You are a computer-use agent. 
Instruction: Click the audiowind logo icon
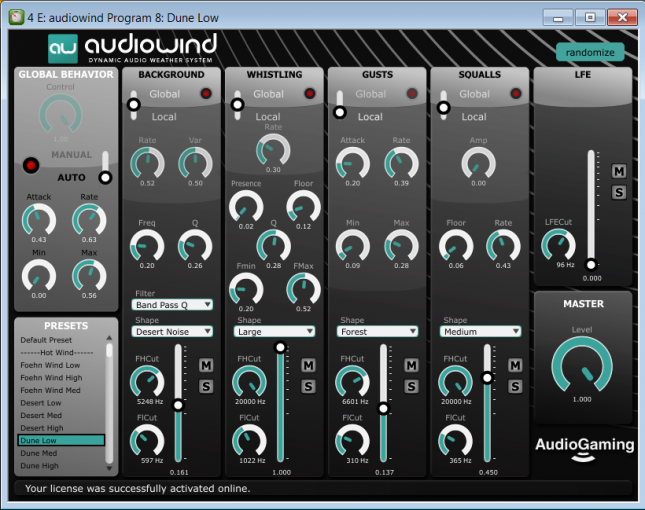coord(64,47)
